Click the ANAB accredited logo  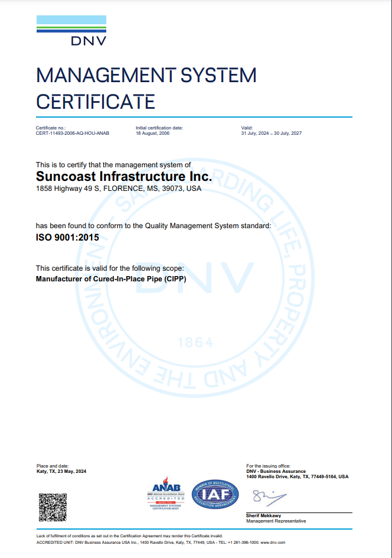point(166,493)
